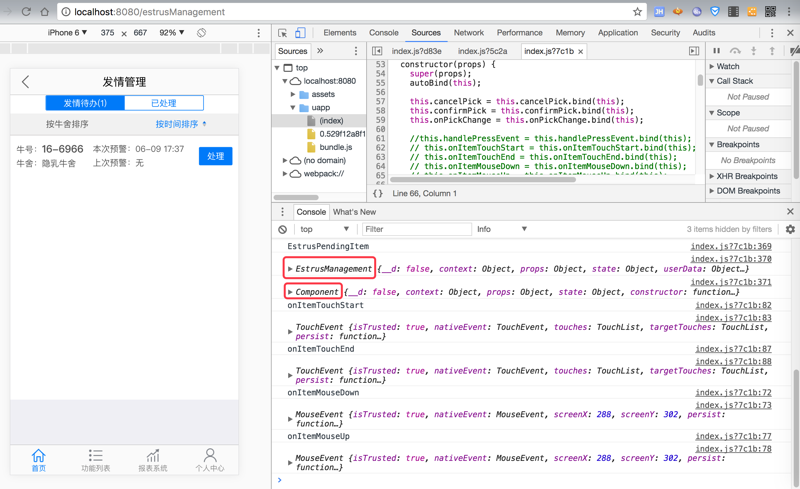The width and height of the screenshot is (800, 489).
Task: Expand the EstrusManagement object in console
Action: 290,269
